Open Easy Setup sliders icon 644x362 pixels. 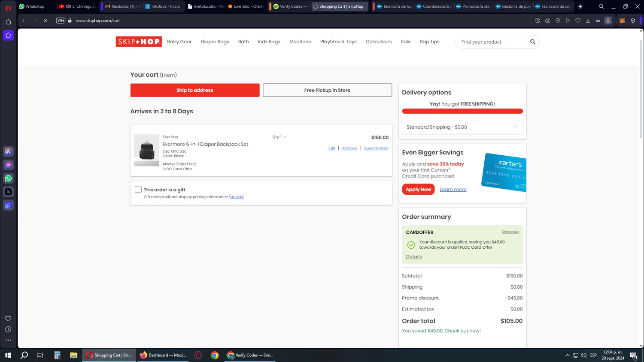[598, 21]
